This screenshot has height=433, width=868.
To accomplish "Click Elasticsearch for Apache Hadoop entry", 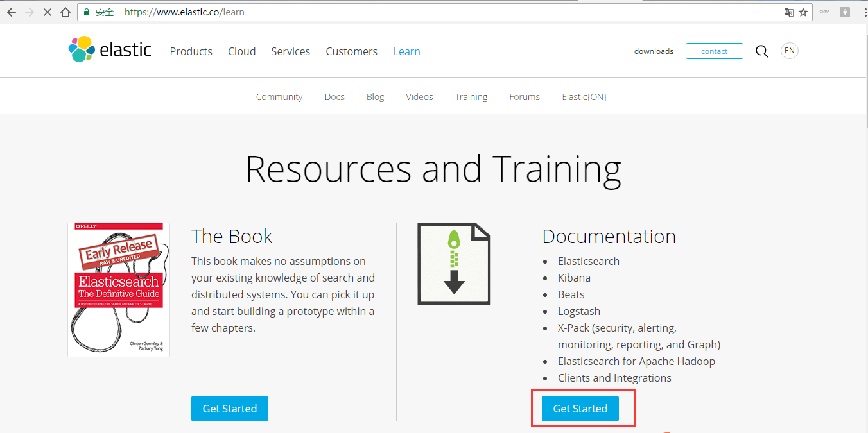I will click(x=636, y=361).
